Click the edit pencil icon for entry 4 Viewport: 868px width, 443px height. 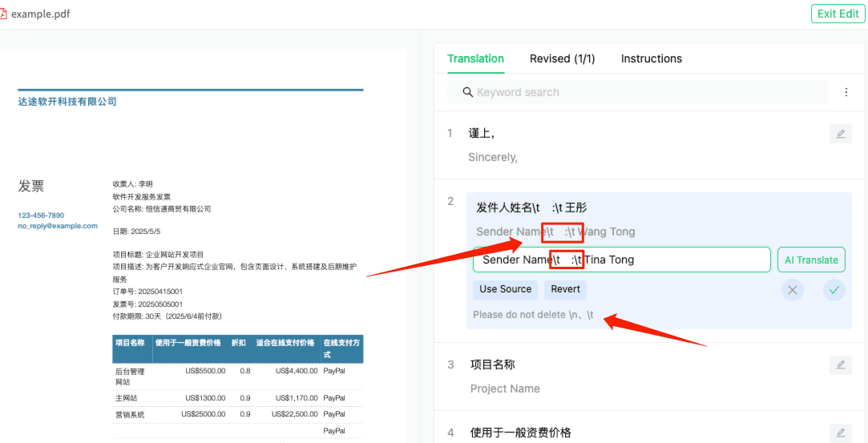(x=840, y=433)
